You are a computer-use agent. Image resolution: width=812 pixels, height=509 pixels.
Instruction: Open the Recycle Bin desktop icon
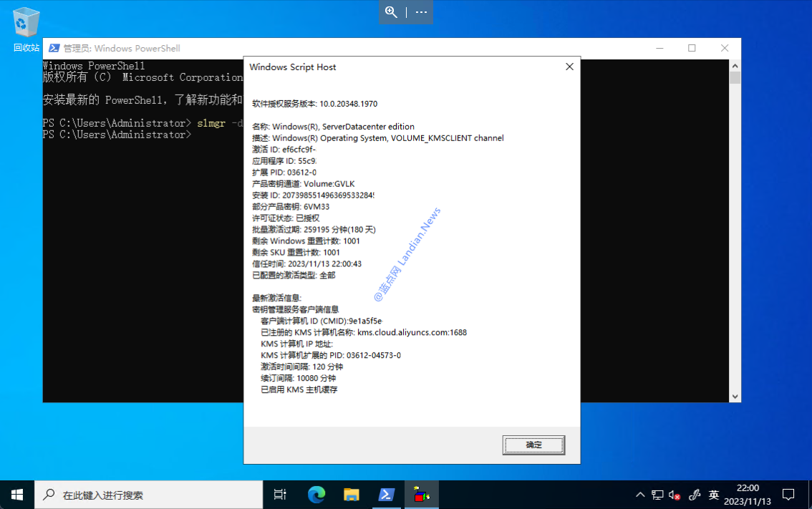tap(25, 29)
